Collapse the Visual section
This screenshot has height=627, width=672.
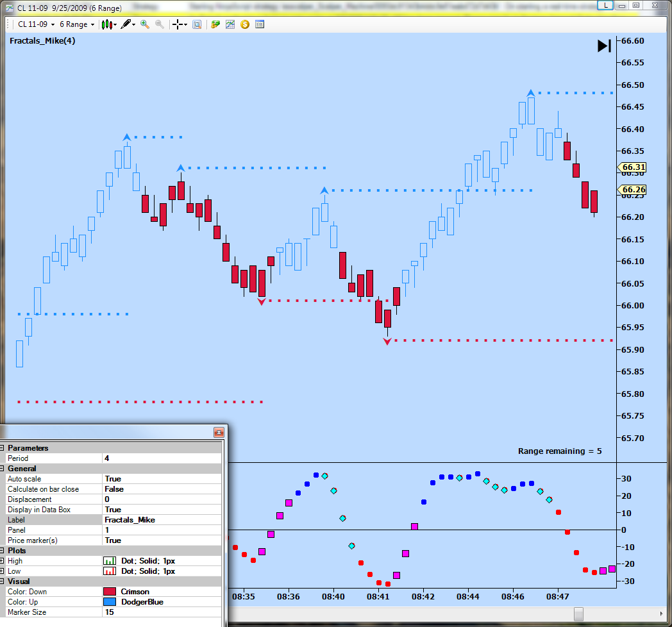click(x=2, y=581)
